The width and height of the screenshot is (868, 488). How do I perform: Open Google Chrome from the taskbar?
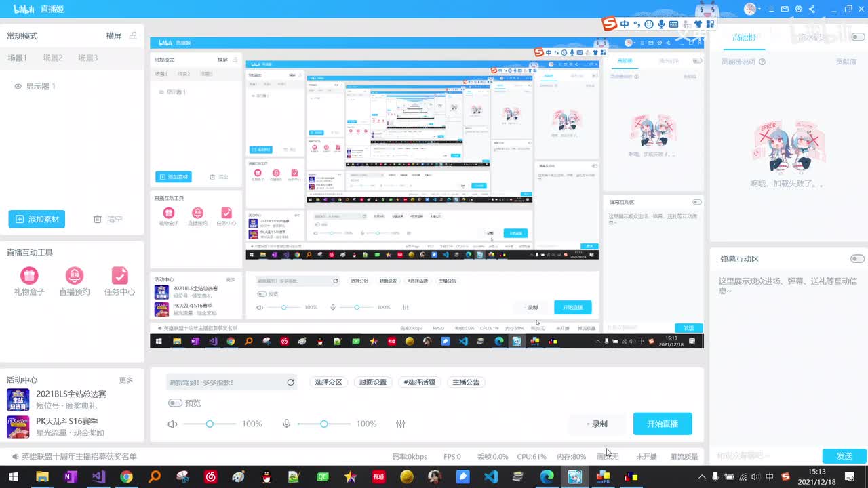tap(126, 477)
